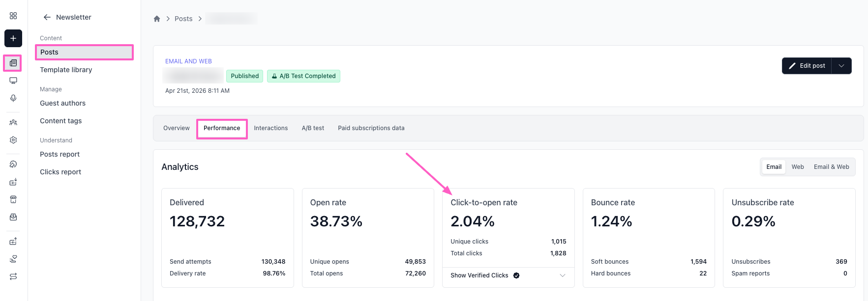
Task: Switch analytics view to Web
Action: coord(798,167)
